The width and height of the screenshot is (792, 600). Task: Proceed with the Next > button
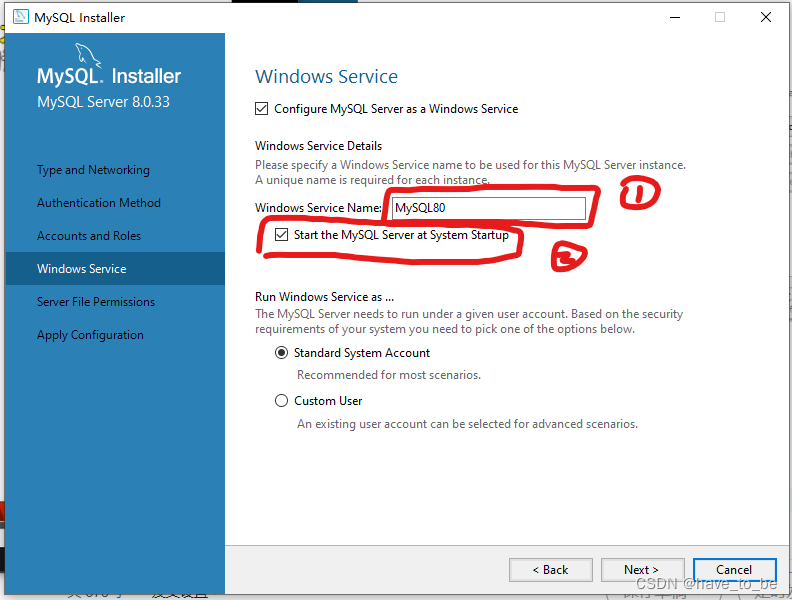[642, 570]
